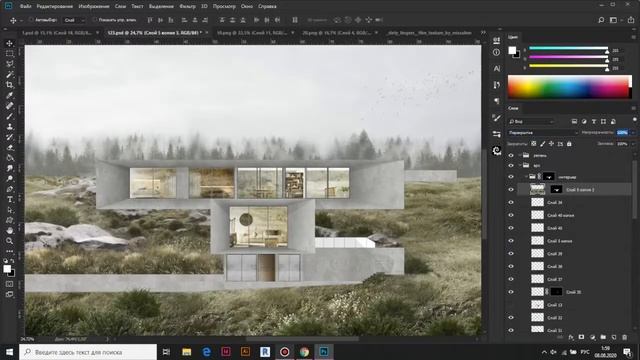The height and width of the screenshot is (360, 640).
Task: Click the foreground color swatch in Color panel
Action: point(512,51)
